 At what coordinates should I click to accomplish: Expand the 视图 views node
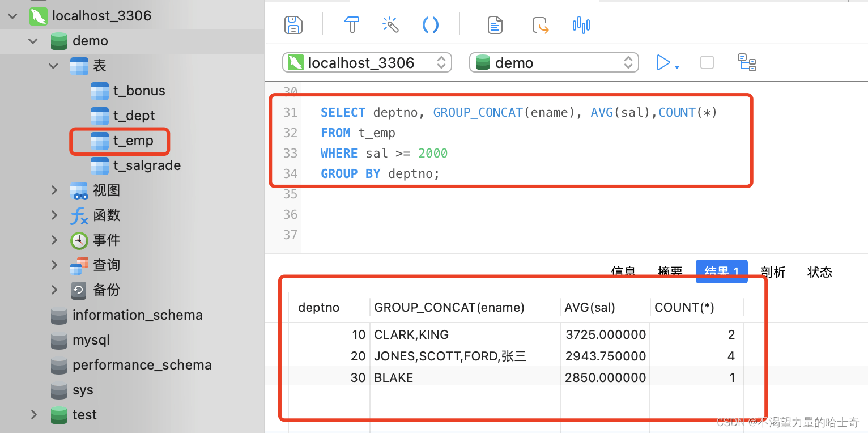54,190
